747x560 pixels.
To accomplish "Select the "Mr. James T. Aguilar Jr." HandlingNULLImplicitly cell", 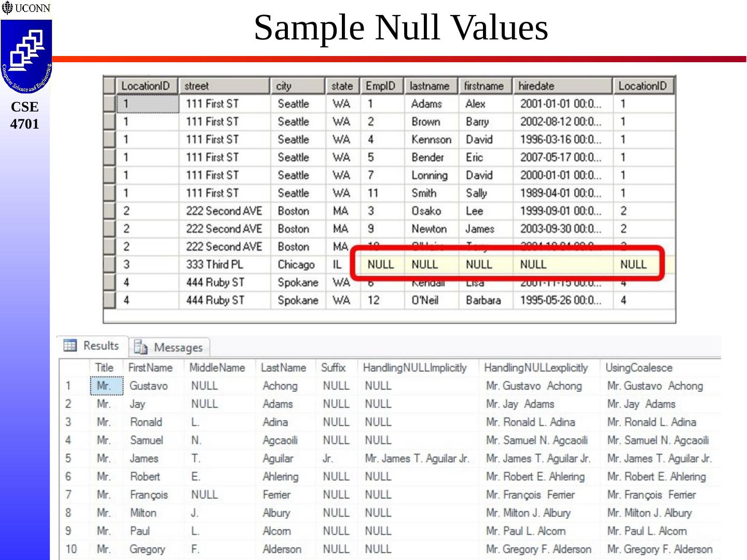I will 418,458.
